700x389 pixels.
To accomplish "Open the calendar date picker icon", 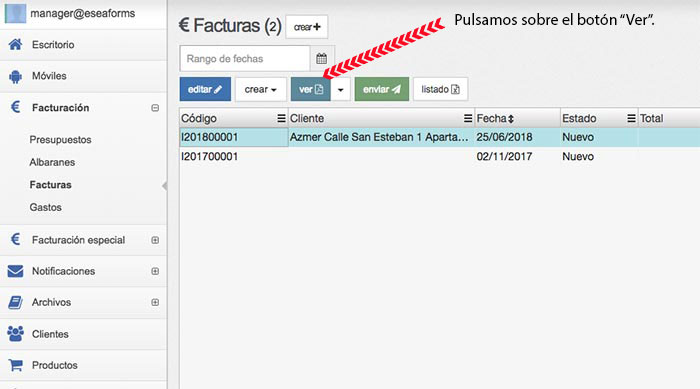I will 321,59.
